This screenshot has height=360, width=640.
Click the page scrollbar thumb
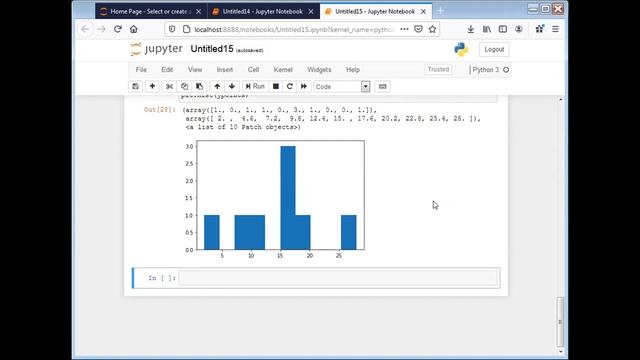pyautogui.click(x=560, y=322)
